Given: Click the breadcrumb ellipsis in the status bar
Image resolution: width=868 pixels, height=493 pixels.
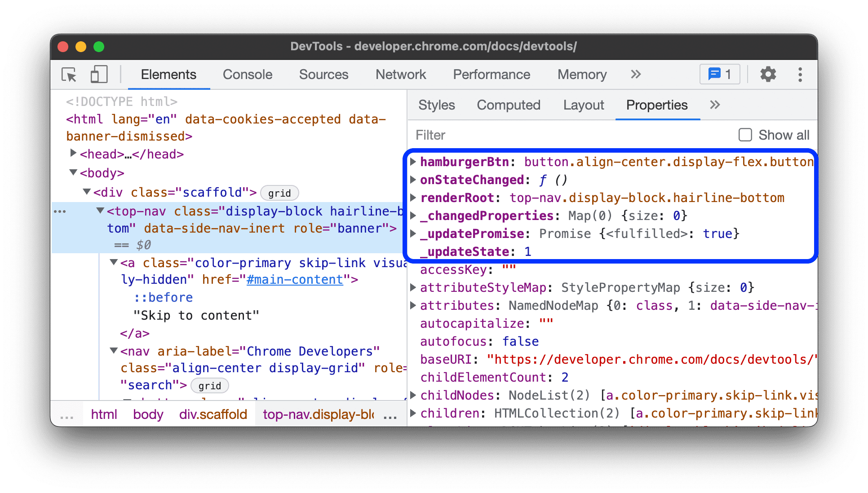Looking at the screenshot, I should [67, 414].
